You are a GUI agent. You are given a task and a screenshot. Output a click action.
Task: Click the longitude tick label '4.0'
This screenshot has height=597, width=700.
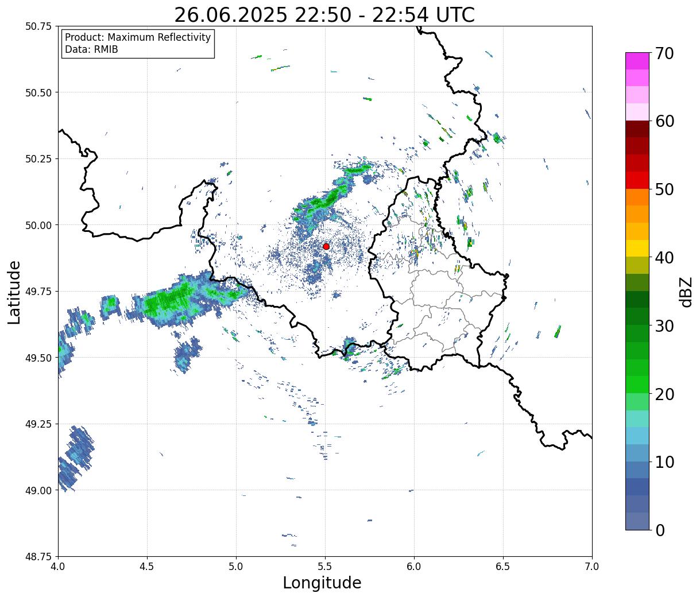[x=58, y=567]
